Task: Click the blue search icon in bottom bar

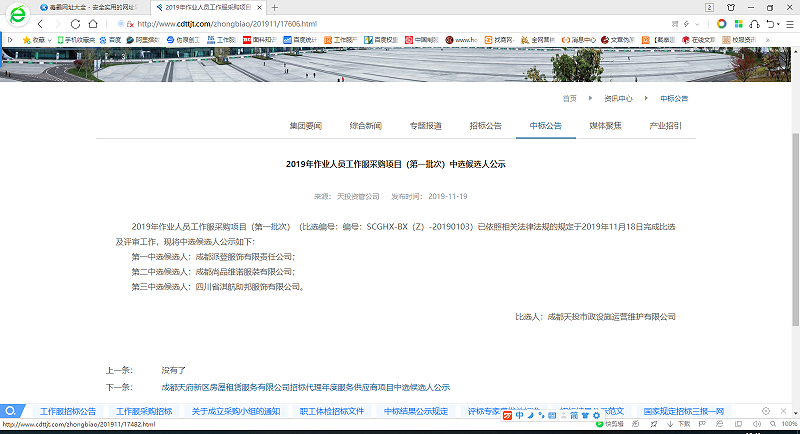Action: pyautogui.click(x=10, y=411)
